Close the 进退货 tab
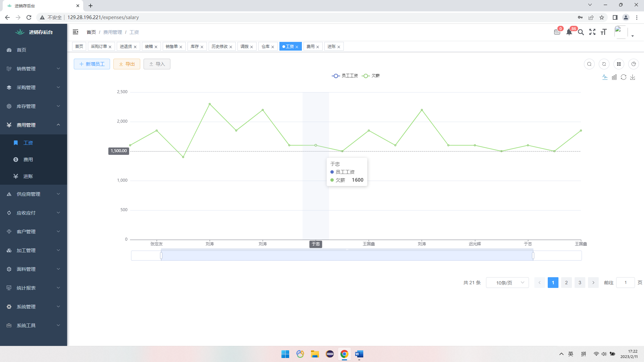 [x=135, y=47]
